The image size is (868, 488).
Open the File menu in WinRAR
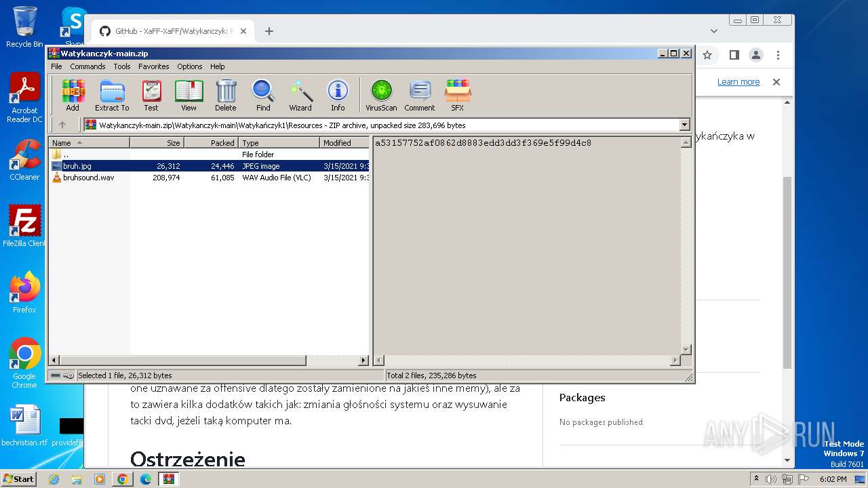point(56,66)
